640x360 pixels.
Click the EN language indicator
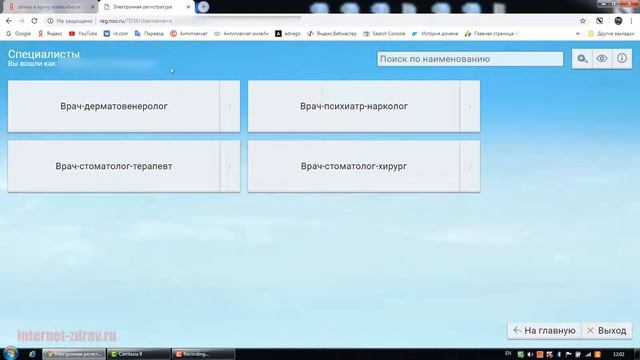coord(508,353)
